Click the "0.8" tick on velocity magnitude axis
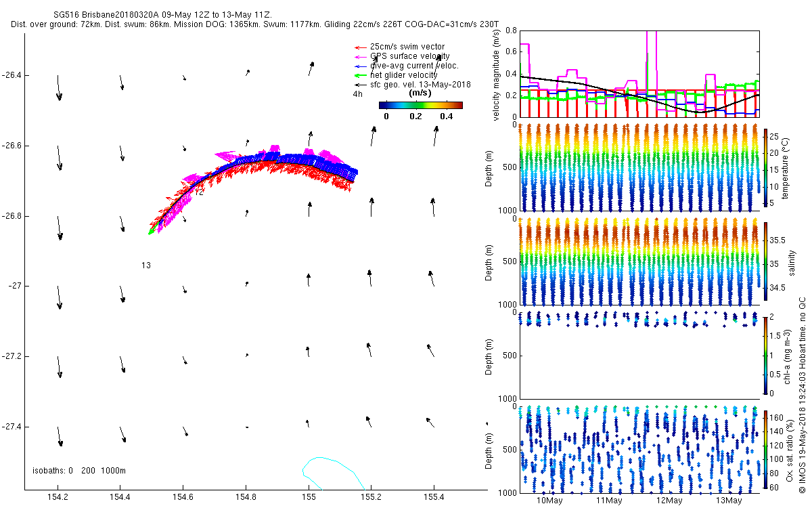This screenshot has height=508, width=812. [x=510, y=31]
